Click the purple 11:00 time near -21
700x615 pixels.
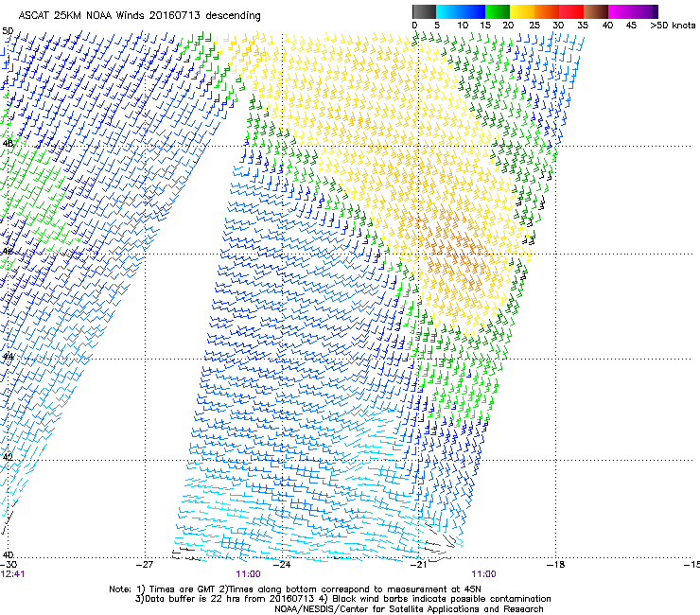click(483, 574)
